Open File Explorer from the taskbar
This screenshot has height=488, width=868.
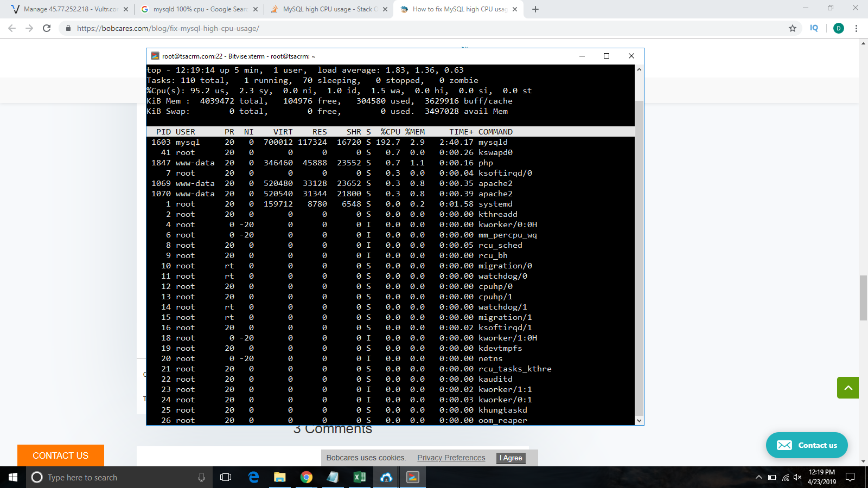coord(280,477)
